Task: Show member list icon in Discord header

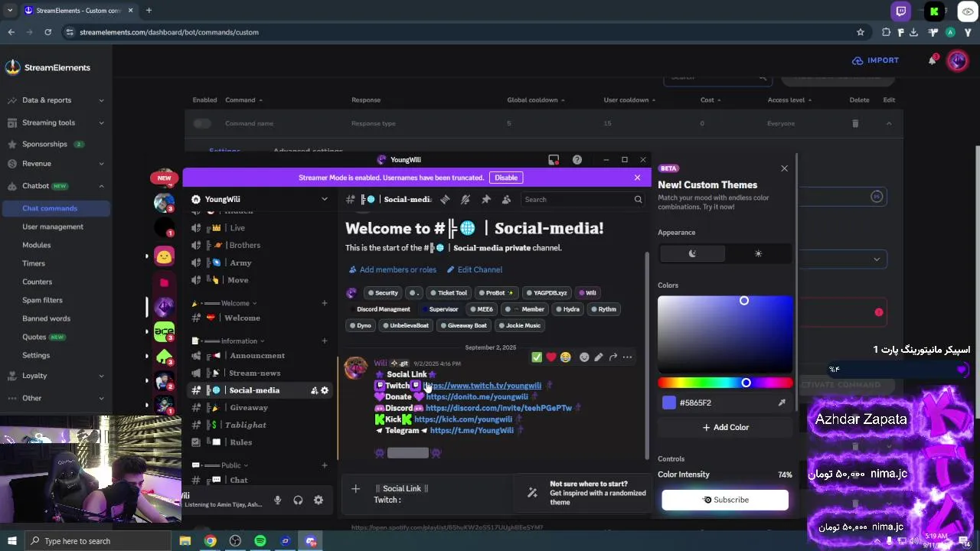Action: click(x=506, y=199)
